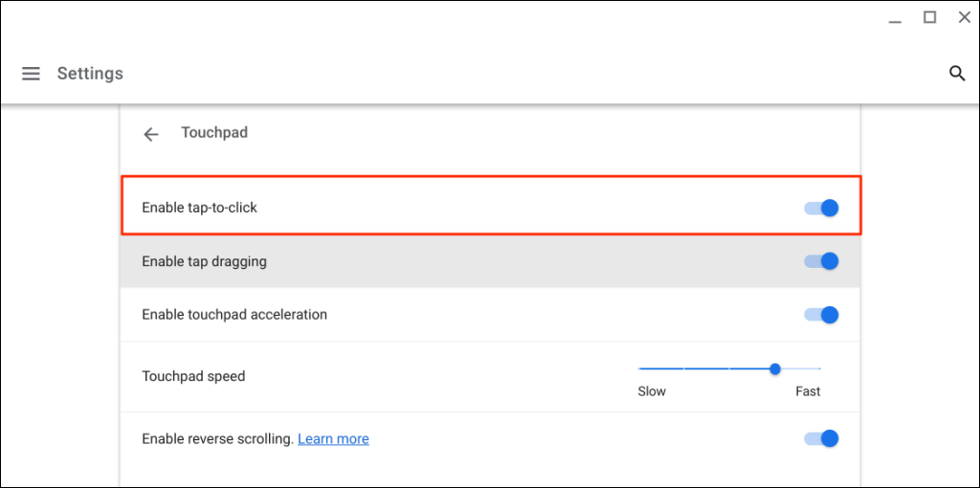Disable the tap-to-click toggle

coord(822,208)
